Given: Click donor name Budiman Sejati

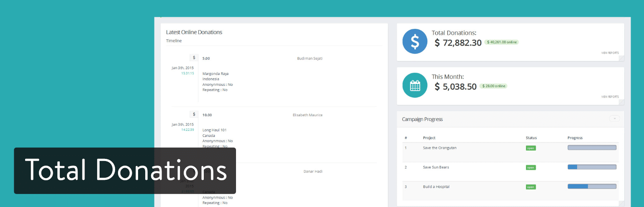Looking at the screenshot, I should tap(310, 59).
